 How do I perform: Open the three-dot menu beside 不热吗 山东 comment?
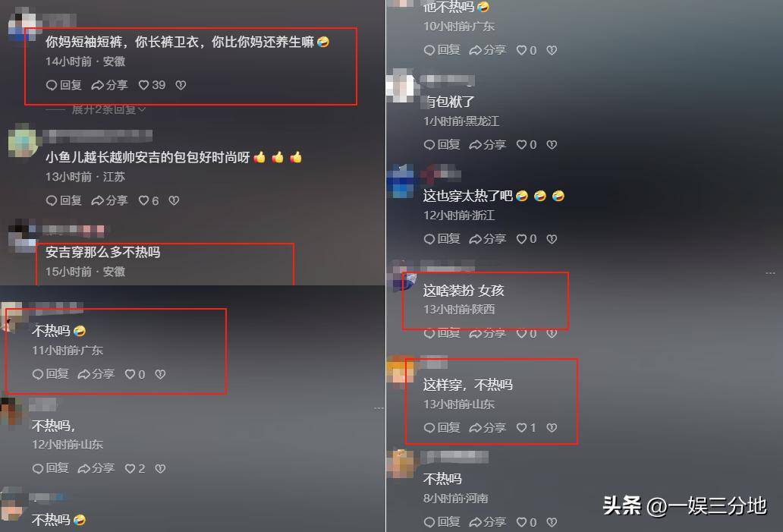(x=379, y=408)
